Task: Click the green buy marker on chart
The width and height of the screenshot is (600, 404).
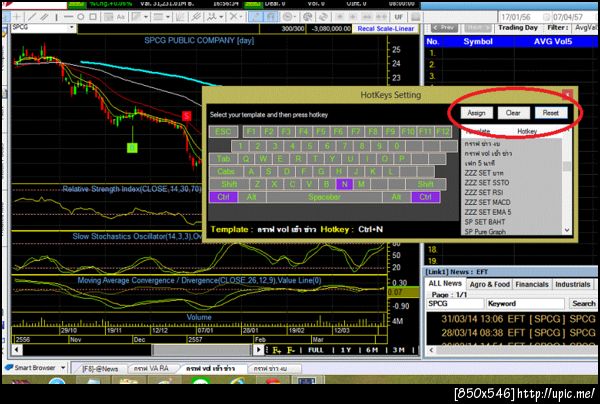Action: point(132,148)
